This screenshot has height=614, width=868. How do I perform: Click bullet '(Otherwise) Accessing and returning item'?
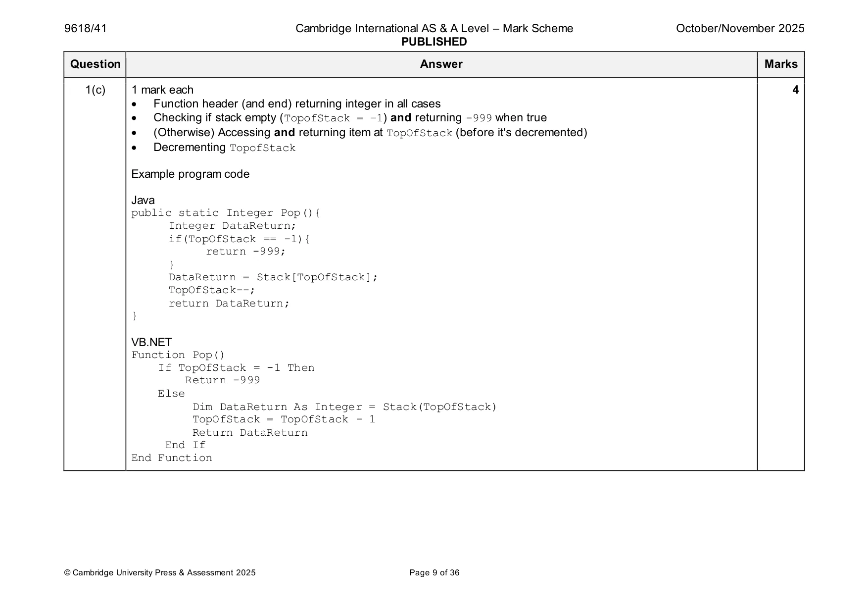pos(370,133)
